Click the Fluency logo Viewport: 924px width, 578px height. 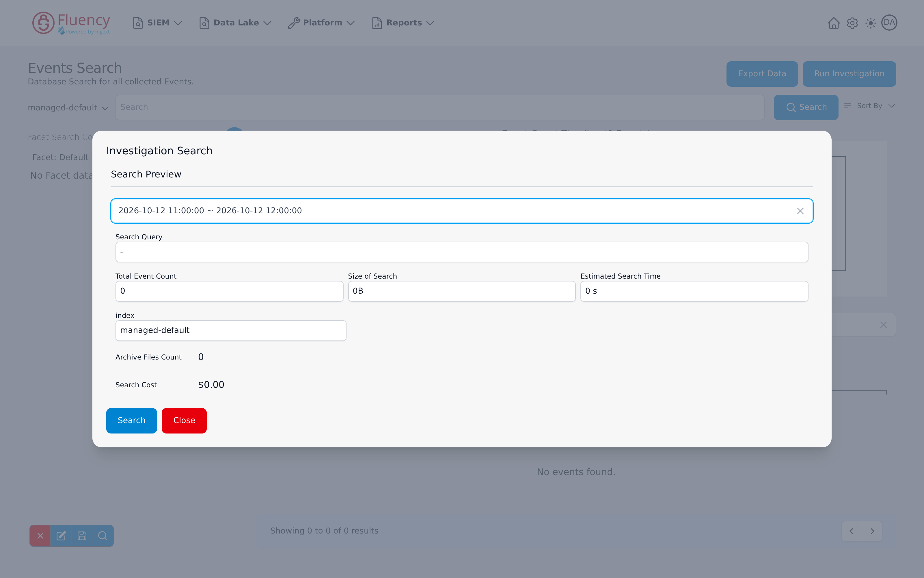pos(71,23)
